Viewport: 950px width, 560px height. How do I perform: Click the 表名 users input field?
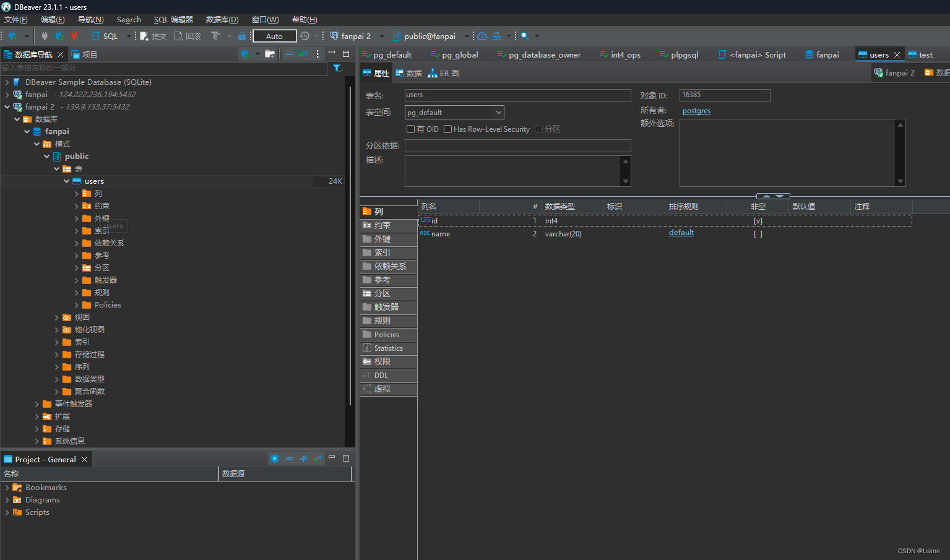click(x=517, y=95)
